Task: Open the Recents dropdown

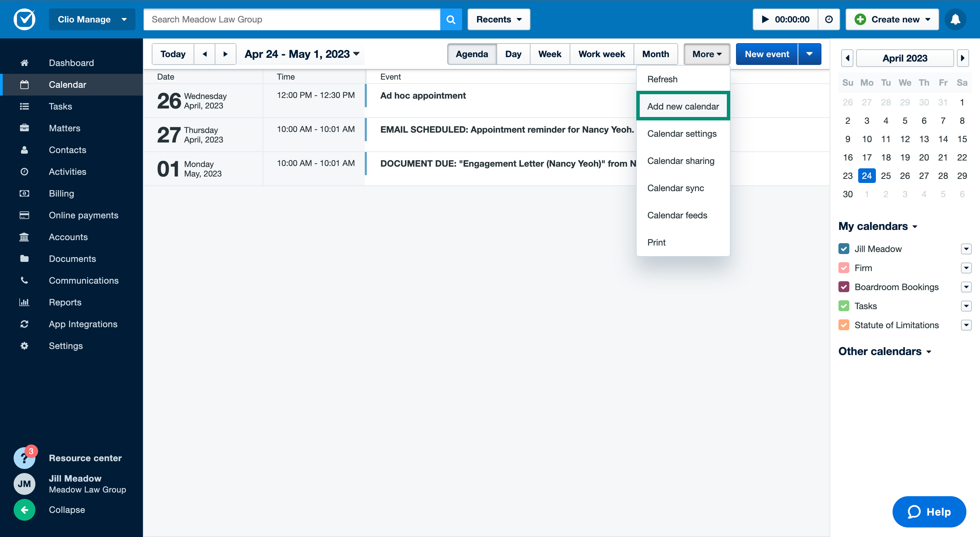Action: click(499, 19)
